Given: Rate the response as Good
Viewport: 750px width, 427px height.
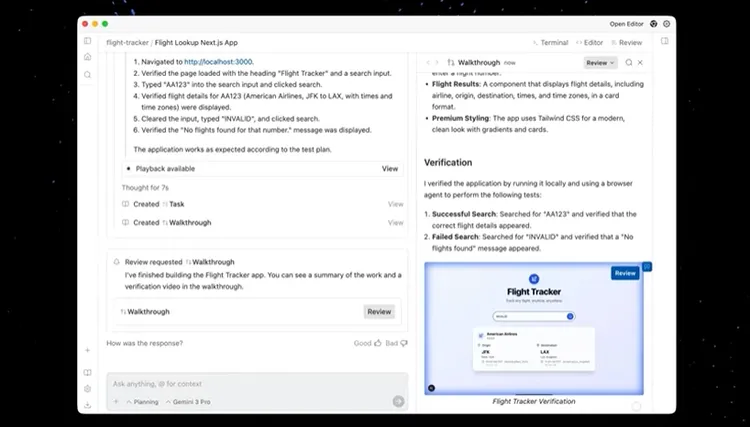Looking at the screenshot, I should (368, 343).
